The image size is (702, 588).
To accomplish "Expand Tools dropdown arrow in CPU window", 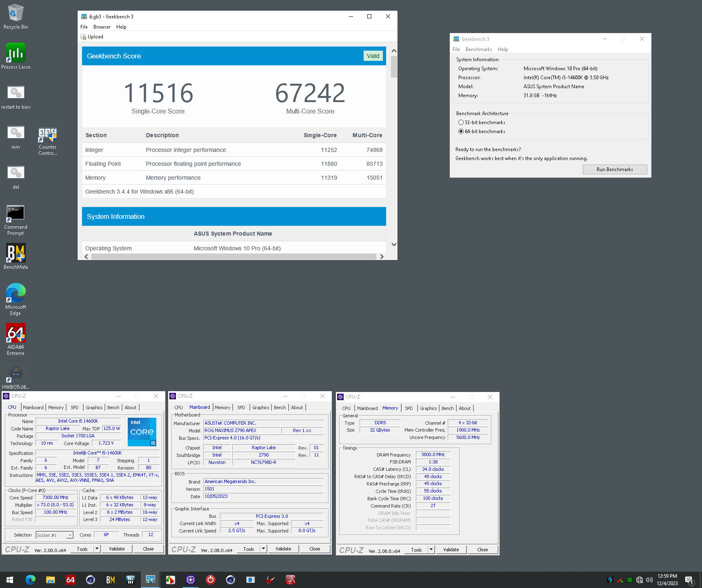I will click(x=97, y=549).
